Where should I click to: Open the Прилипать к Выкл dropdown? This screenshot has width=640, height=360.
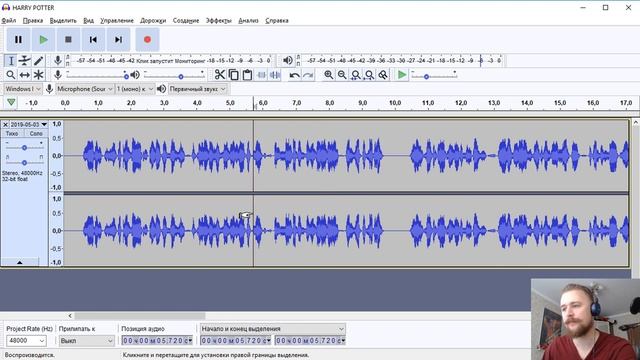87,340
